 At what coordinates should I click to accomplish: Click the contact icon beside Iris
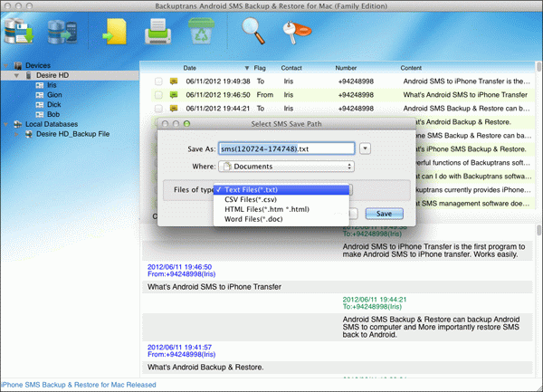(40, 85)
